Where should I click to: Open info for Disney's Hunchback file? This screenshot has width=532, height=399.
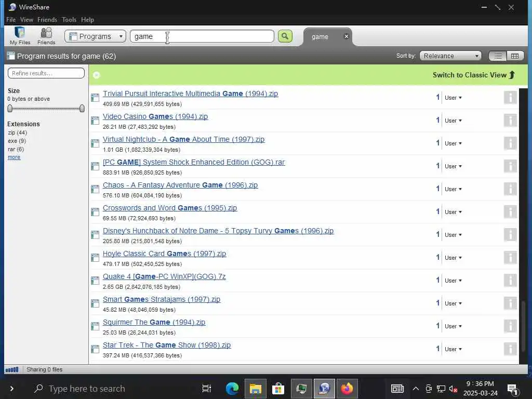(x=510, y=234)
